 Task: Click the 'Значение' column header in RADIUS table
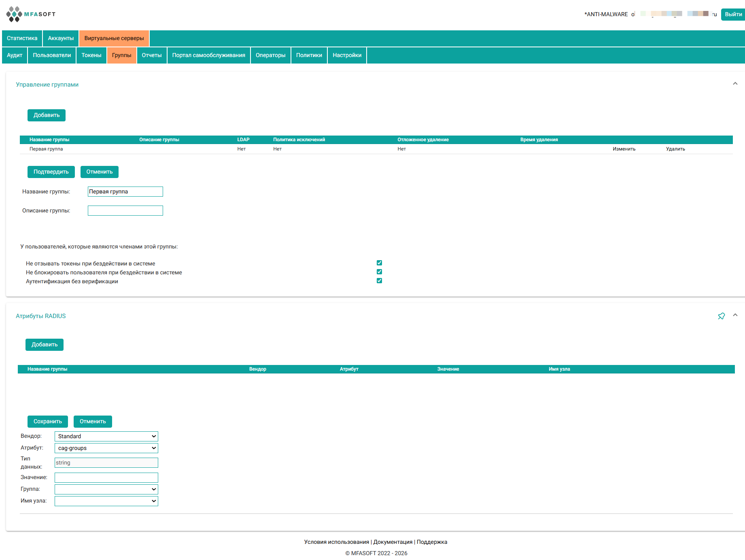pos(448,369)
